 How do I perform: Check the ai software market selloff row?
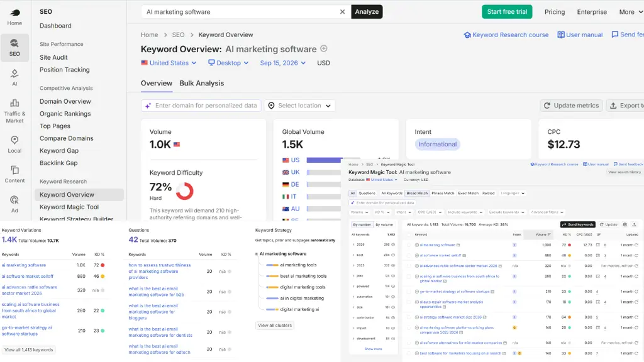[x=409, y=255]
